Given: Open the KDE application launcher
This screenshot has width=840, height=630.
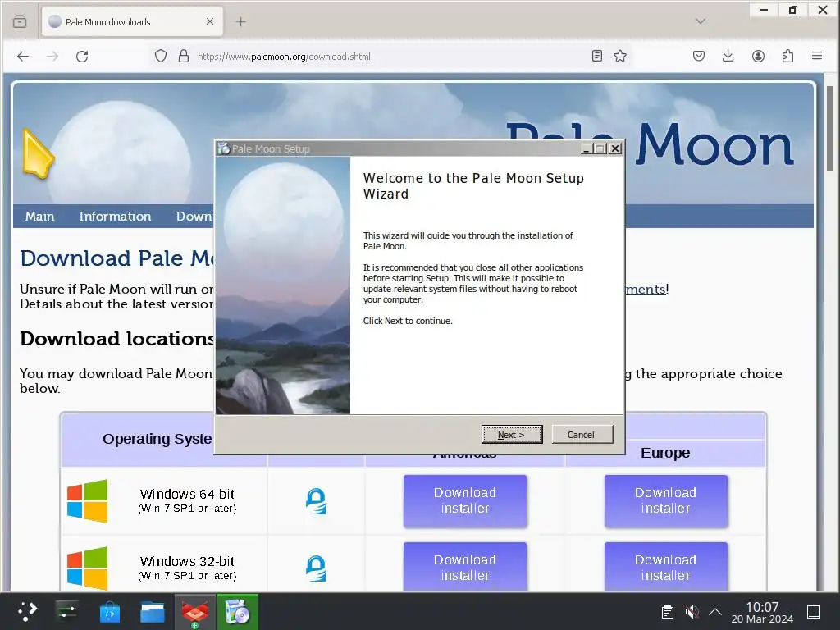Looking at the screenshot, I should pyautogui.click(x=27, y=612).
